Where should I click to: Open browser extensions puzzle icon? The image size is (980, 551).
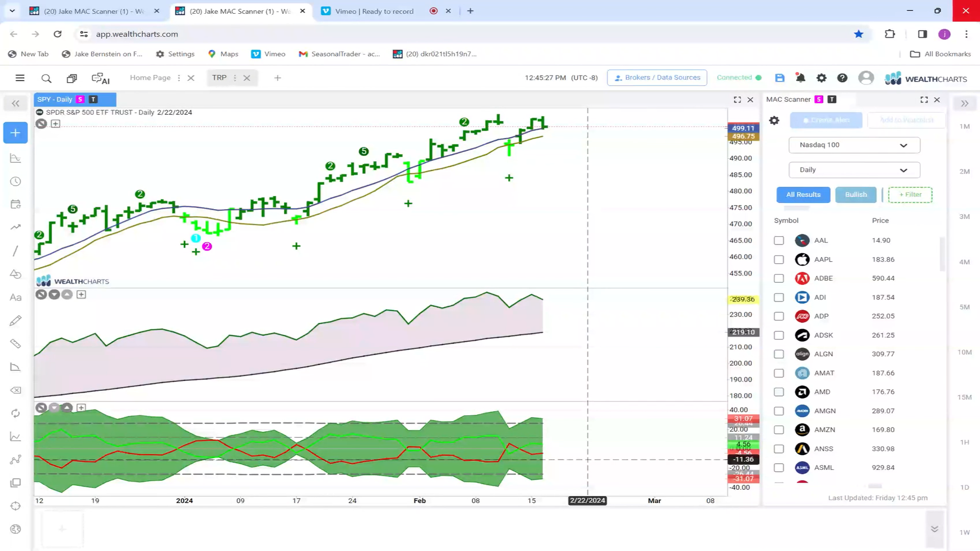click(x=890, y=34)
